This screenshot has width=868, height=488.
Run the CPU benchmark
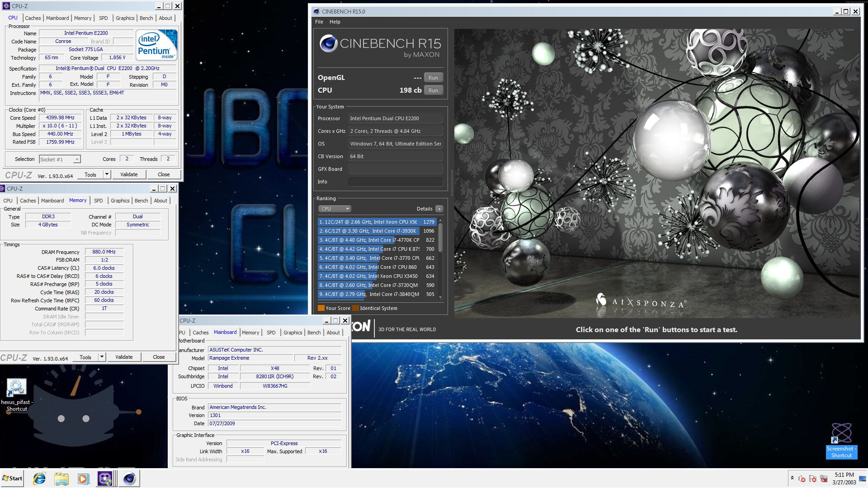click(433, 90)
